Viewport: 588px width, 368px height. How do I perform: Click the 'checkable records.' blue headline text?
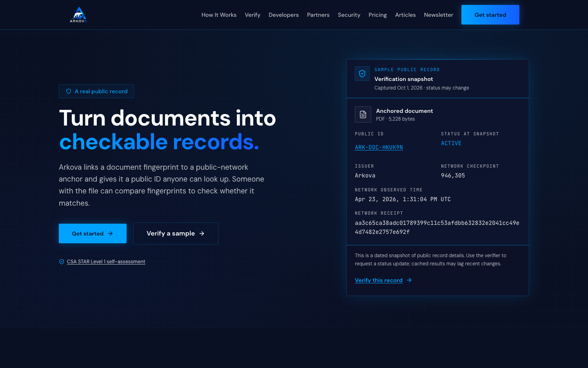coord(159,142)
